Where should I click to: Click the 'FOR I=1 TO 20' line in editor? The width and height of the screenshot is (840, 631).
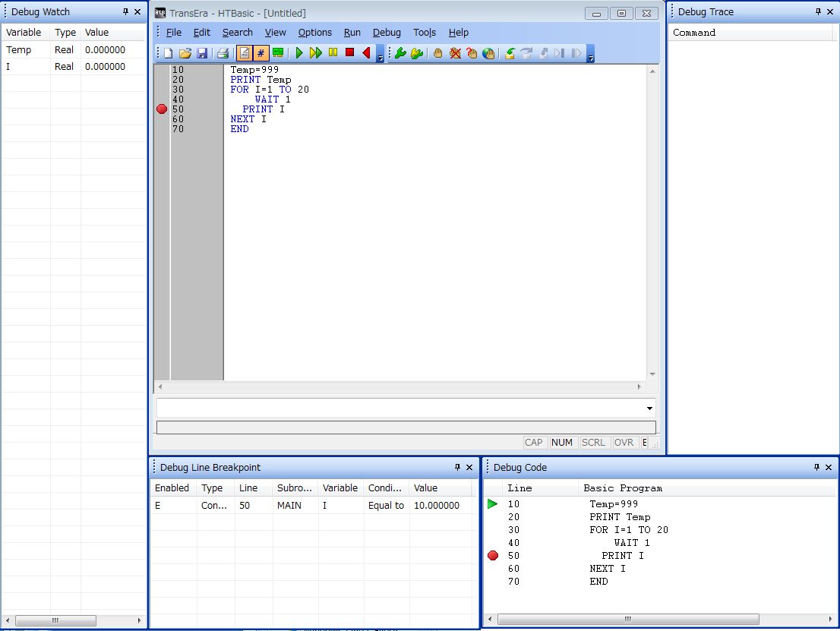coord(270,90)
